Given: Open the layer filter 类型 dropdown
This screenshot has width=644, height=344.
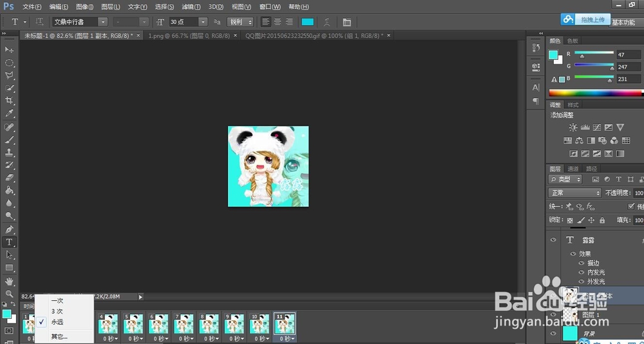Looking at the screenshot, I should (x=565, y=179).
